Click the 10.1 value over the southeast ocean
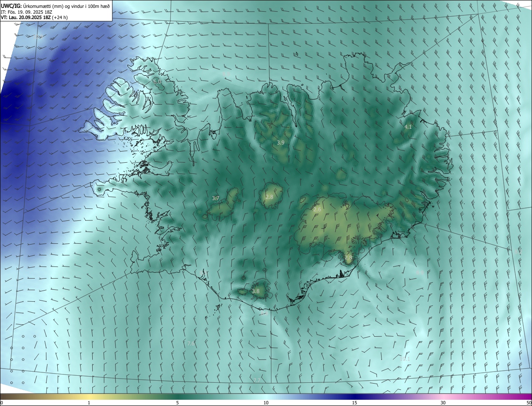The width and height of the screenshot is (532, 406). point(405,359)
